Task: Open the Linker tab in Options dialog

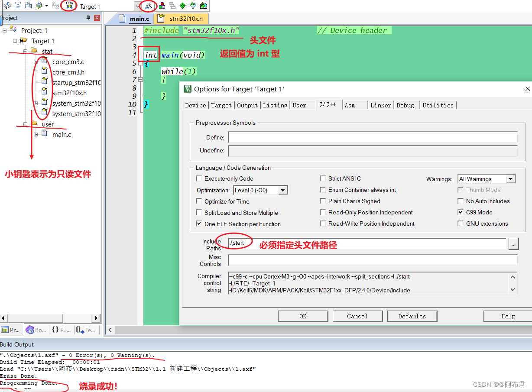Action: [381, 105]
